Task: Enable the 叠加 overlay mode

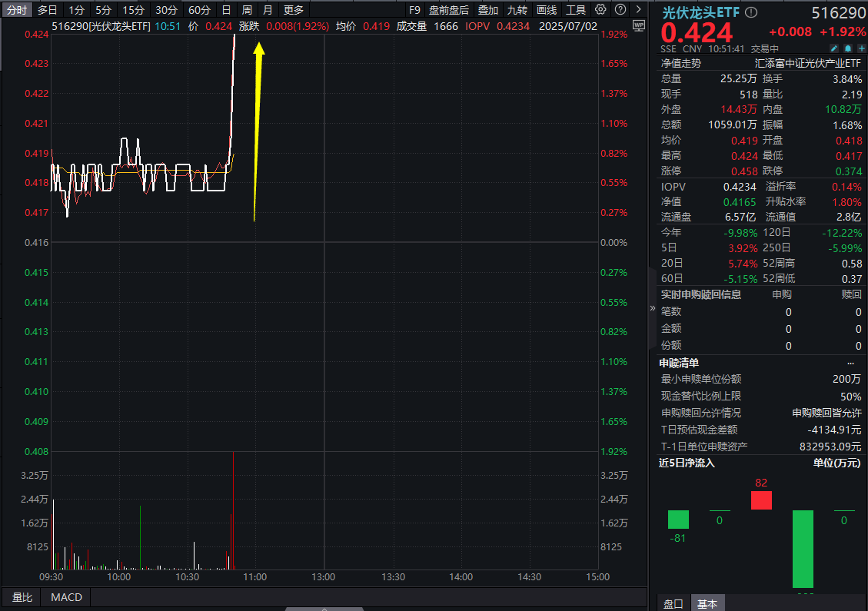Action: tap(487, 9)
